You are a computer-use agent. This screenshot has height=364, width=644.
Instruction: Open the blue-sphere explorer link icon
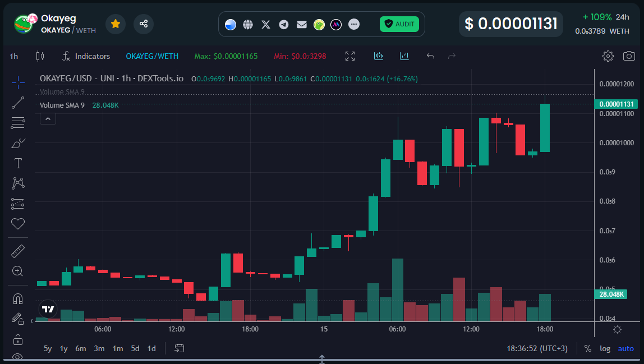pos(231,25)
